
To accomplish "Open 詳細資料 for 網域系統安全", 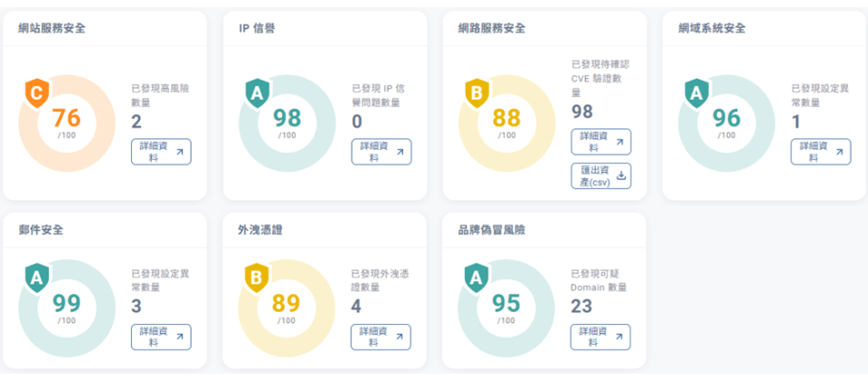I will tap(820, 151).
